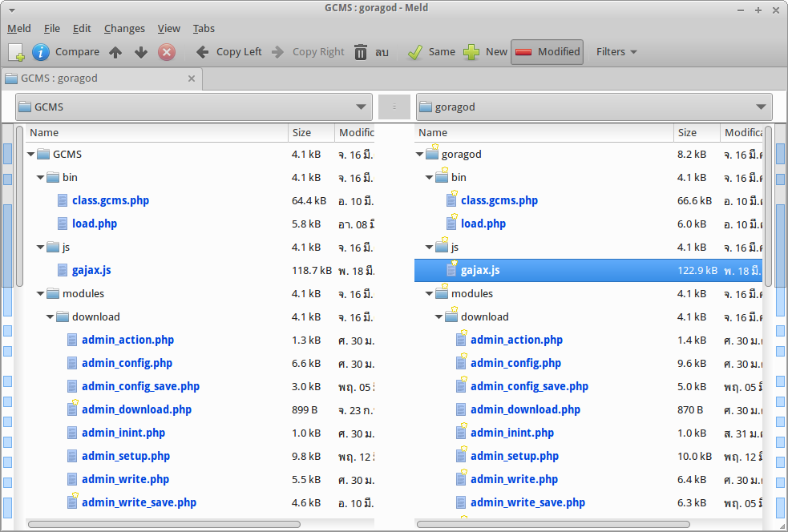The height and width of the screenshot is (532, 788).
Task: Click the Copy Left arrow icon
Action: tap(201, 51)
